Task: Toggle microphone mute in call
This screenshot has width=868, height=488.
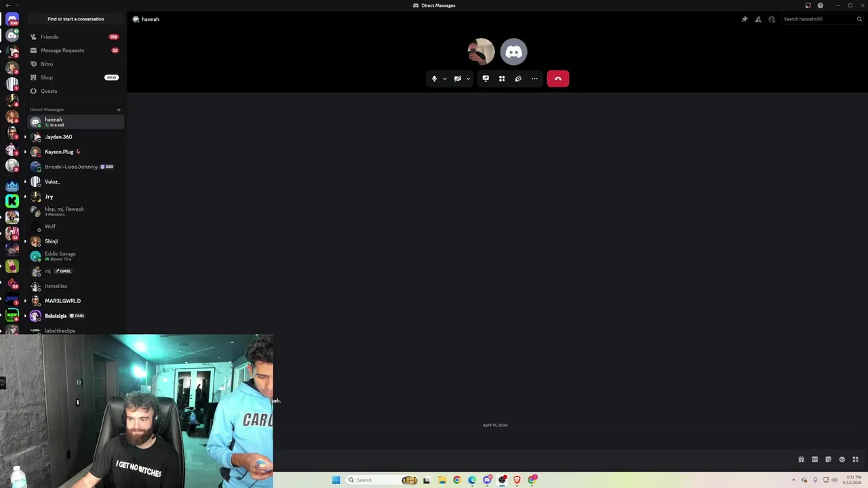Action: coord(435,79)
